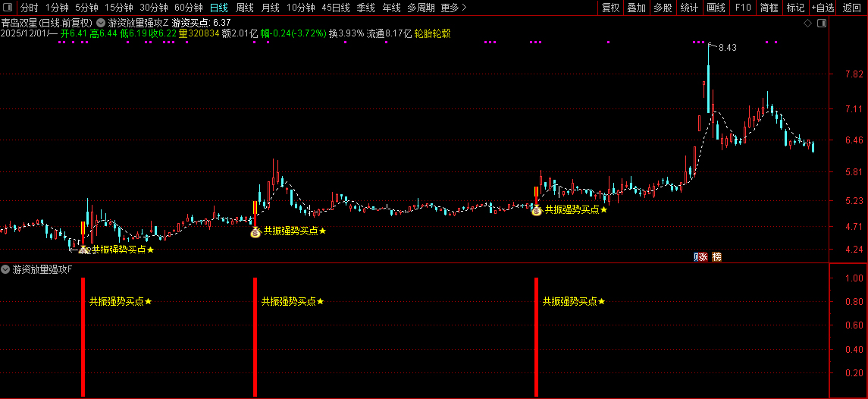The height and width of the screenshot is (399, 868).
Task: Click the 5.23 price axis label
Action: 854,200
